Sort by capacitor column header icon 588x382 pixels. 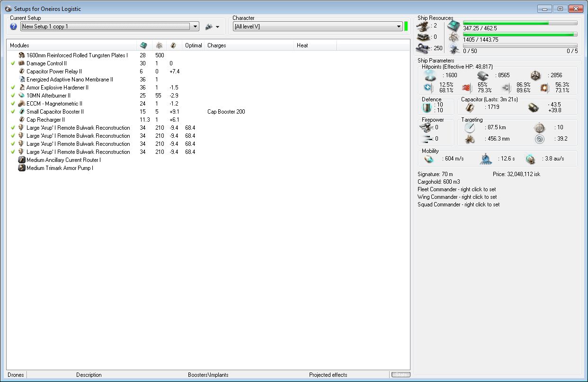(x=174, y=45)
